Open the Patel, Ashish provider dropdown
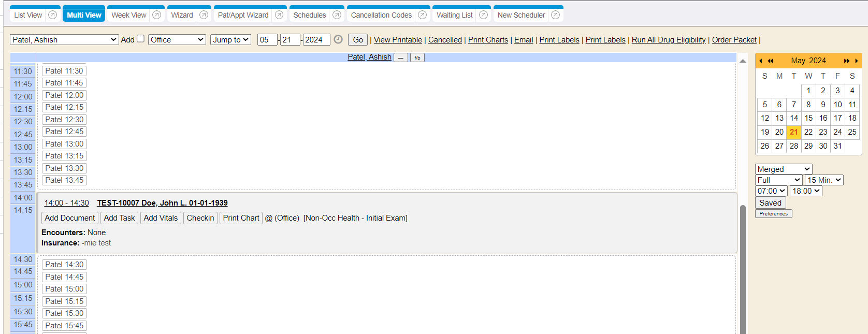 [x=64, y=40]
